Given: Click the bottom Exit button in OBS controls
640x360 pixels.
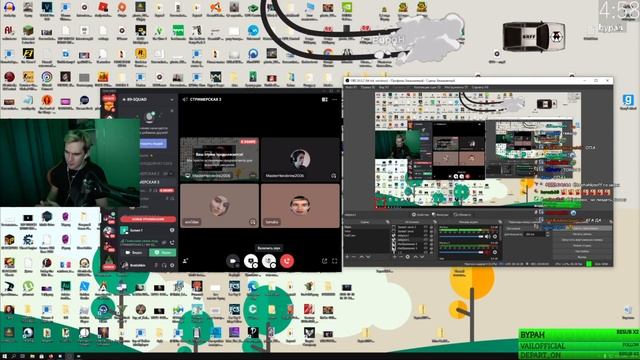Looking at the screenshot, I should (582, 257).
